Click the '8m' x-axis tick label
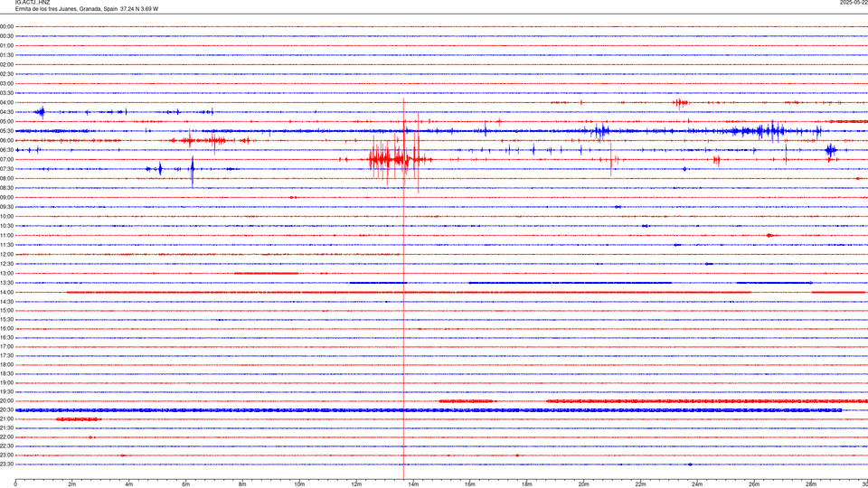The width and height of the screenshot is (868, 488). [242, 484]
